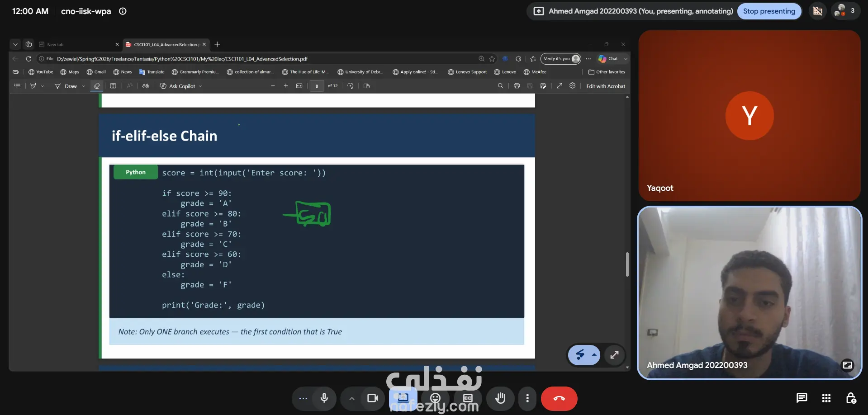Show meeting details info icon
The height and width of the screenshot is (415, 868).
click(x=123, y=11)
